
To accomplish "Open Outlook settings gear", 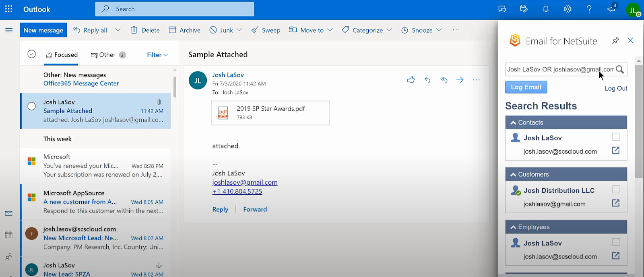I will pos(568,9).
